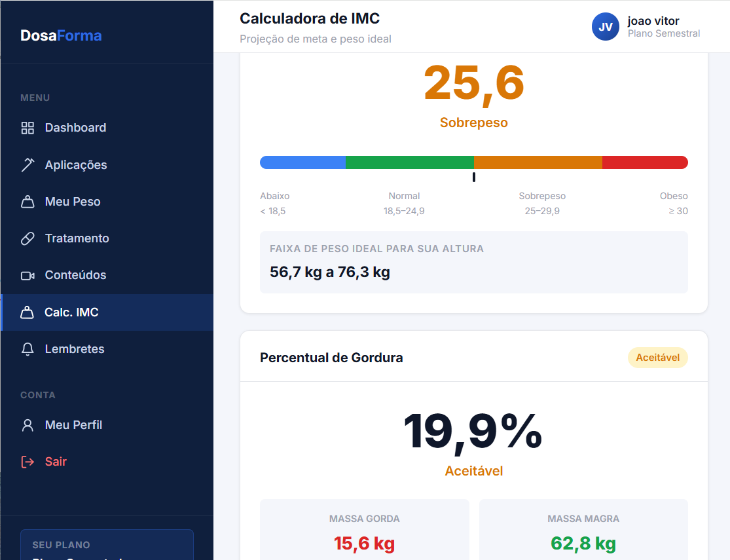This screenshot has width=730, height=560.
Task: Click the DosaForma logo
Action: [x=61, y=35]
